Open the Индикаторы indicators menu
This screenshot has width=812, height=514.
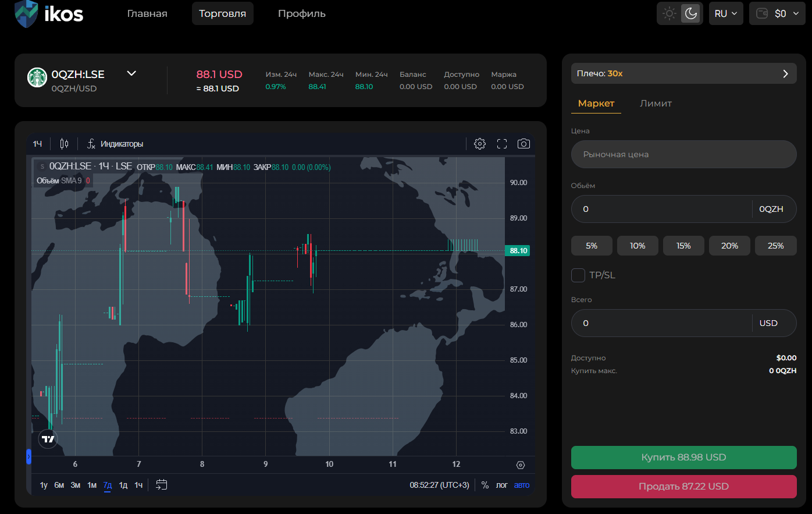click(x=115, y=144)
